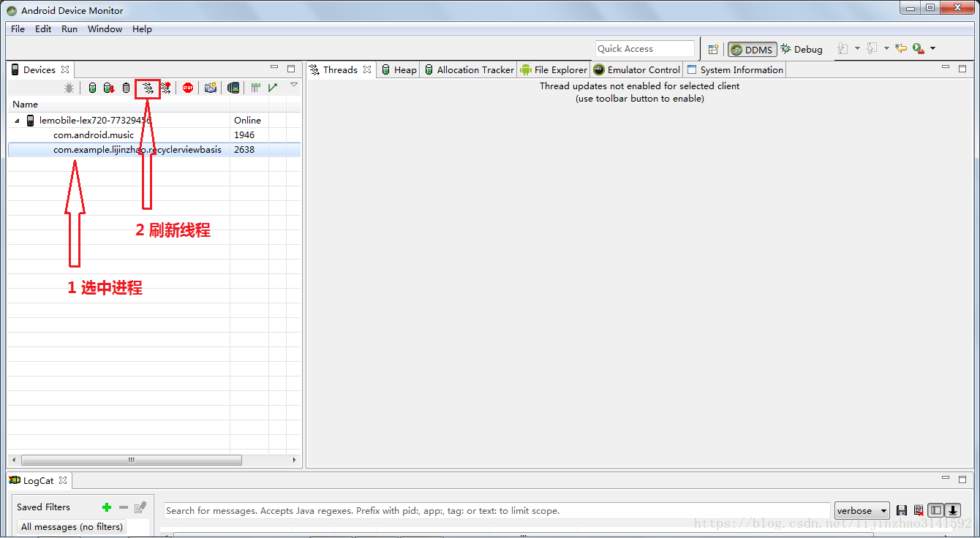Click the 1946 process ID cell
Screen dimensions: 980x538
pyautogui.click(x=244, y=135)
